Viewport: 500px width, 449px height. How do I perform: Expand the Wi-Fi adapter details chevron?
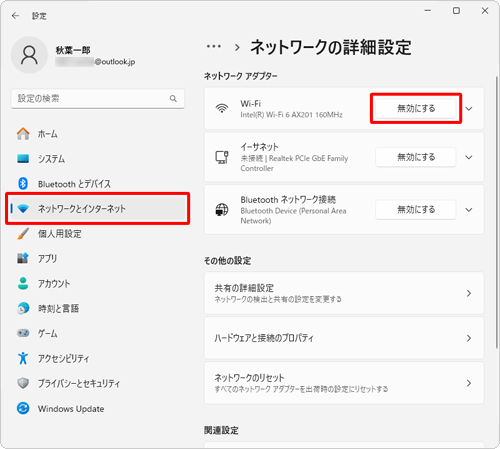pyautogui.click(x=469, y=109)
